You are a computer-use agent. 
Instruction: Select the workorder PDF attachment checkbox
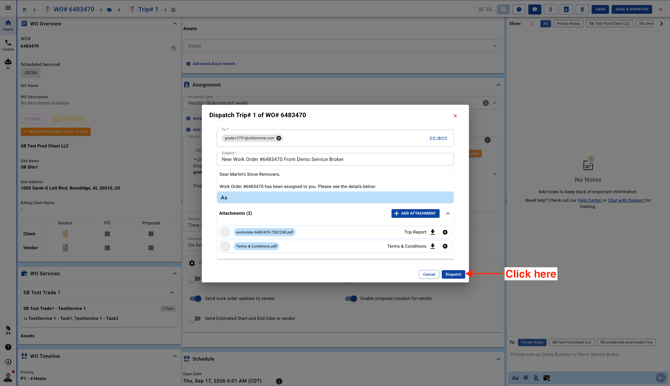225,232
